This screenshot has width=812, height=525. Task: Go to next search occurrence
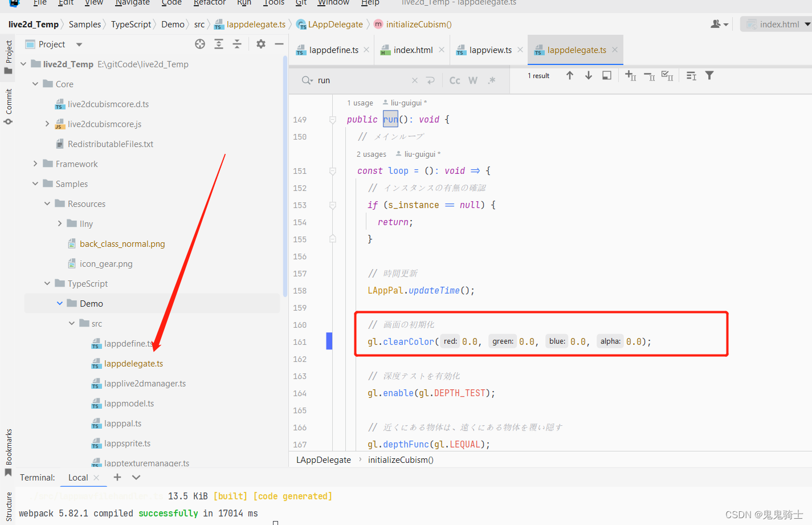click(x=589, y=75)
